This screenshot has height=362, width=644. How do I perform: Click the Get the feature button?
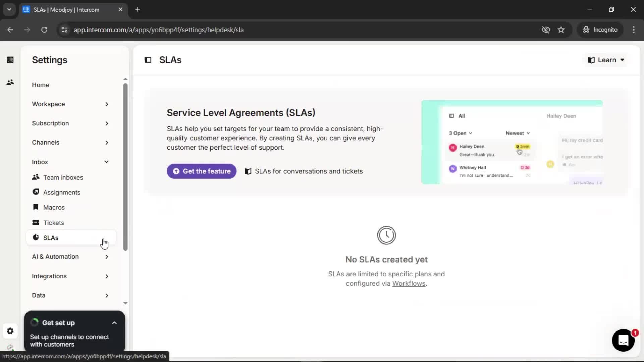[202, 171]
